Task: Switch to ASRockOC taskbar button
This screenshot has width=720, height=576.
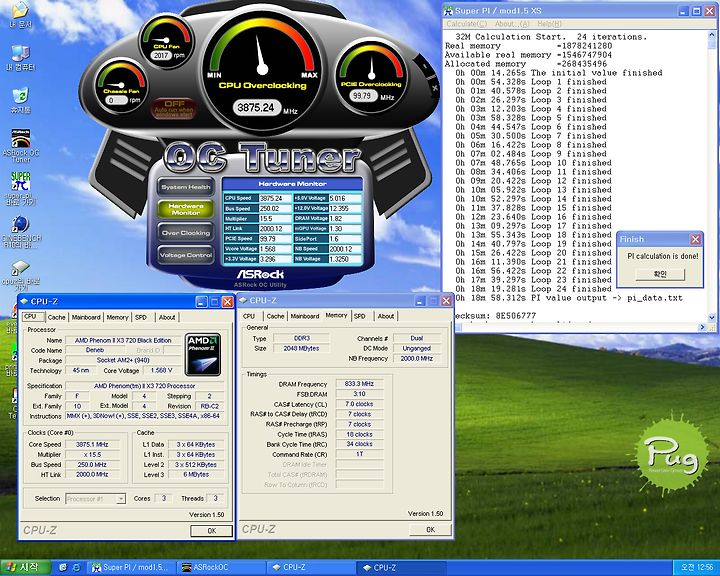Action: pyautogui.click(x=222, y=568)
